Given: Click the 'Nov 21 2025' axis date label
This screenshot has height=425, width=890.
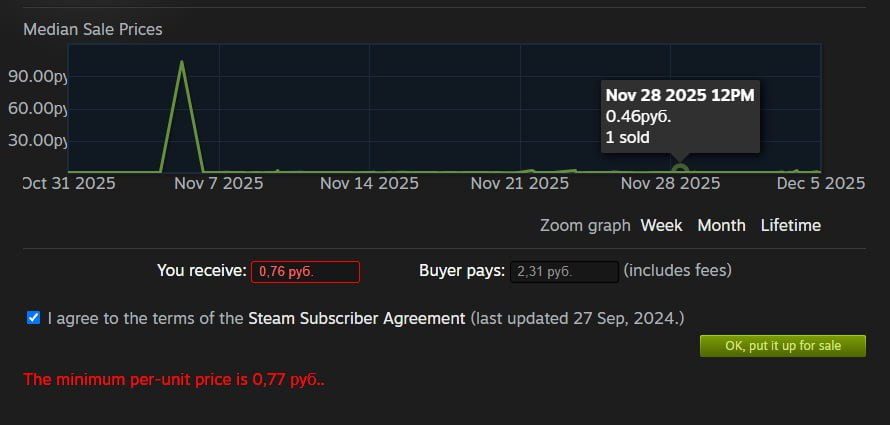Looking at the screenshot, I should (519, 183).
